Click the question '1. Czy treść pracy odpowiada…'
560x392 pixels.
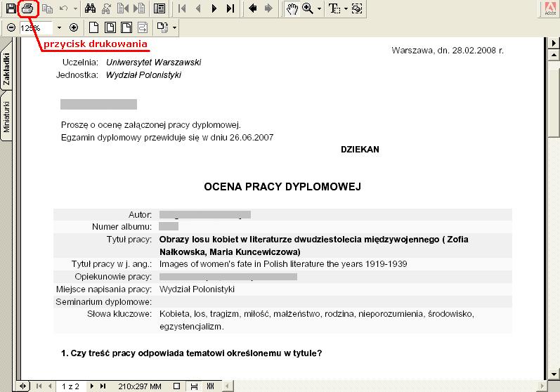coord(191,353)
